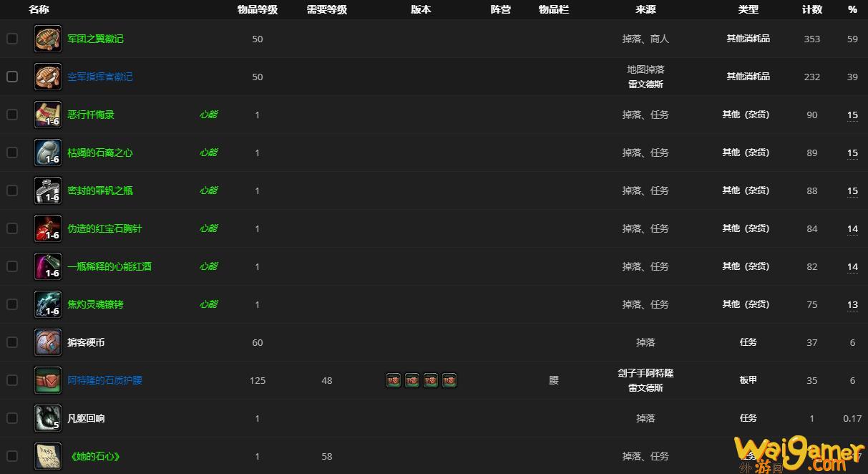The image size is (868, 474).
Task: Click the item level value 125
Action: pyautogui.click(x=258, y=380)
